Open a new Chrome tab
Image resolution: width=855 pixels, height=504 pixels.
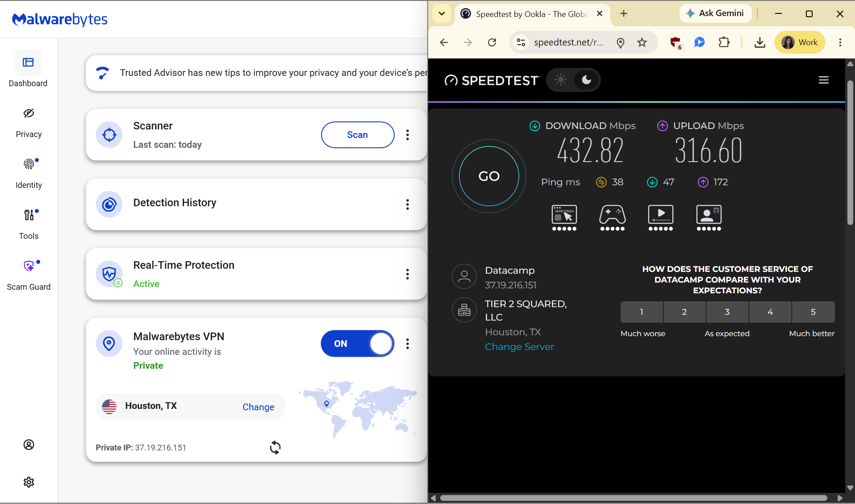(624, 14)
